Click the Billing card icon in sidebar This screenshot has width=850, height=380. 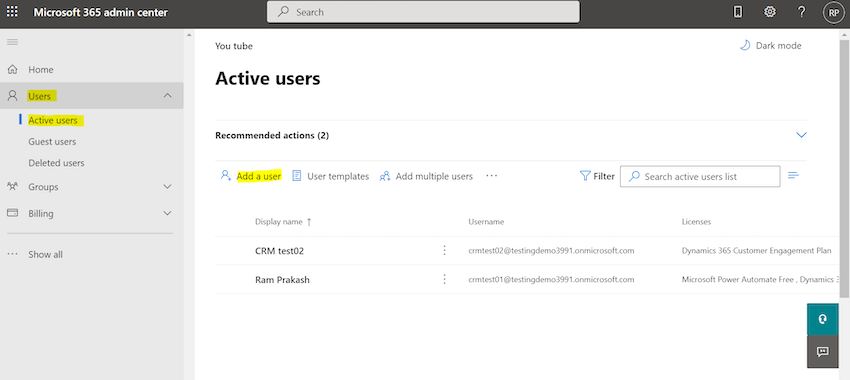click(12, 213)
